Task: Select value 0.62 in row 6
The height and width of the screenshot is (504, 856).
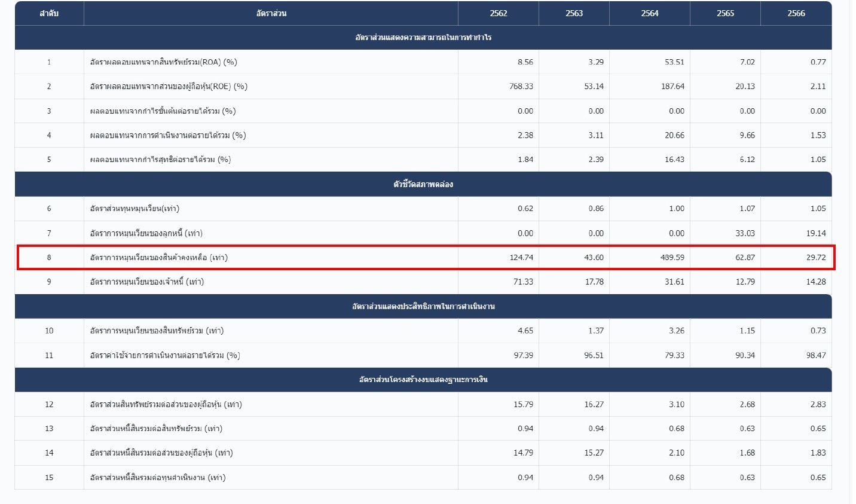Action: click(x=525, y=209)
